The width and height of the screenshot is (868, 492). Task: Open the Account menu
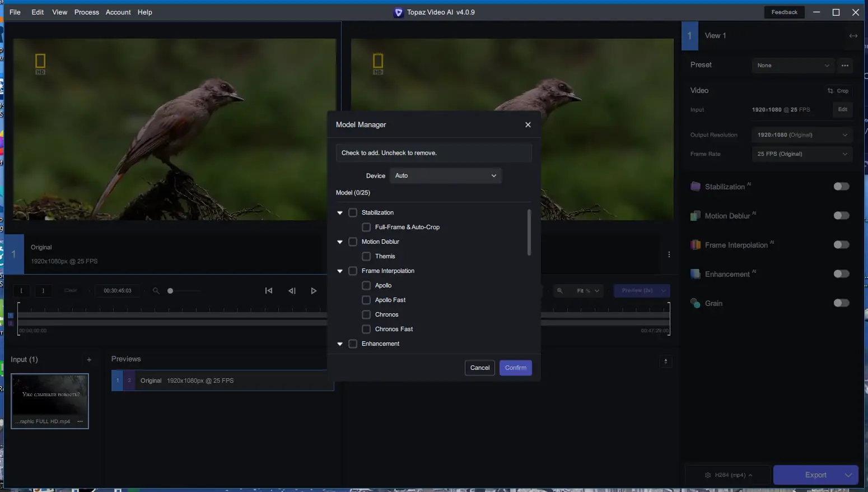[x=118, y=12]
